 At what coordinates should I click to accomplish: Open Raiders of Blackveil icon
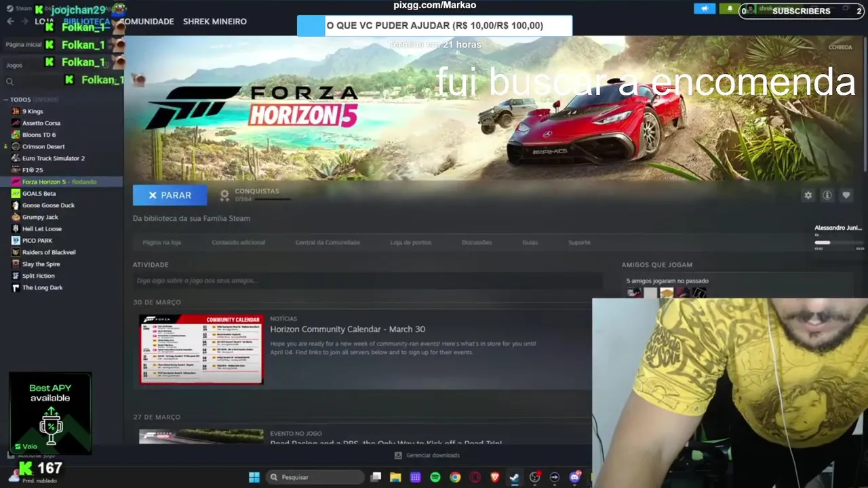[16, 252]
